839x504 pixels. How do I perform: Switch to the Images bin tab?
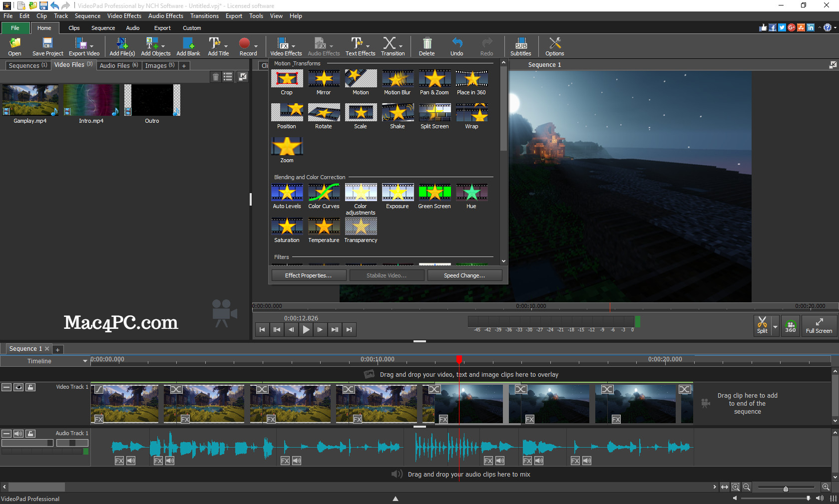(160, 65)
